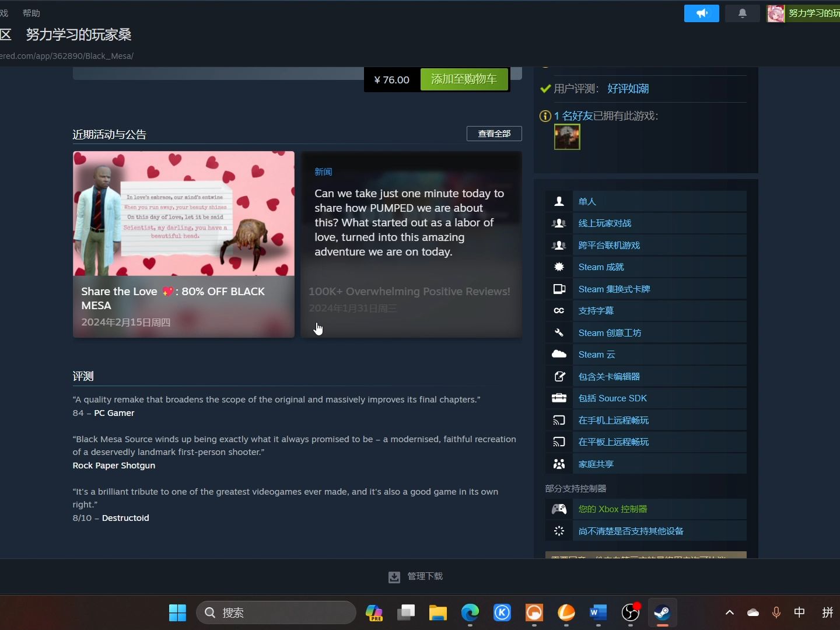Open the notifications bell
The image size is (840, 630).
742,13
